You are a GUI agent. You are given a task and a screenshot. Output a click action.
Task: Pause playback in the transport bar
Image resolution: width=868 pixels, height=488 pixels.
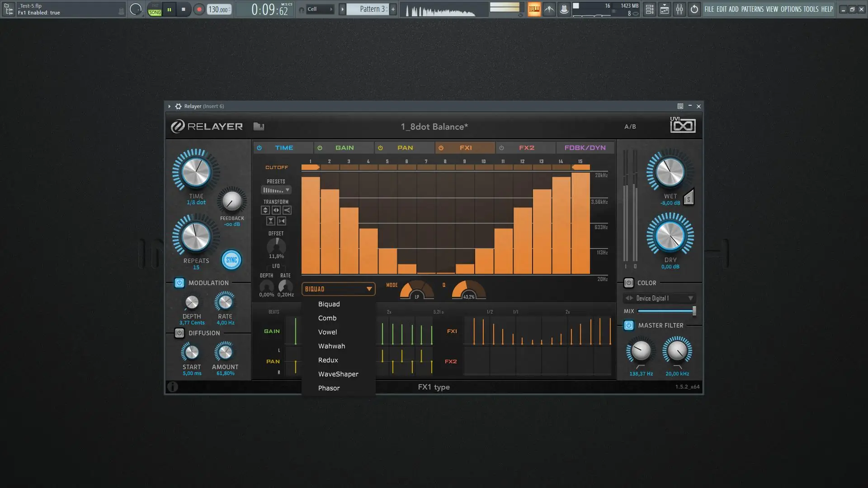(169, 9)
